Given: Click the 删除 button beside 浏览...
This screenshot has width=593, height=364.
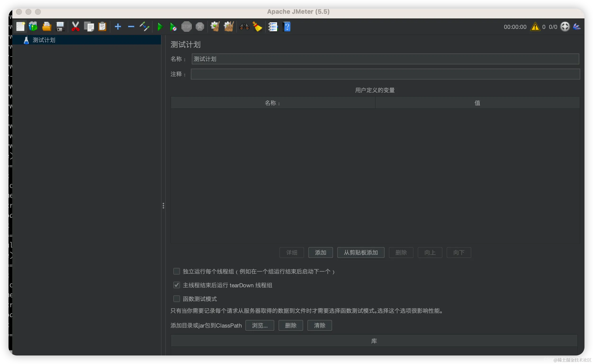Looking at the screenshot, I should [291, 325].
